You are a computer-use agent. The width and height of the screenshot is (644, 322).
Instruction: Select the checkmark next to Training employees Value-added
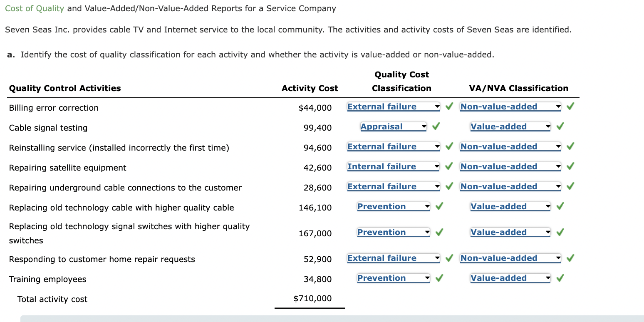[x=560, y=277]
